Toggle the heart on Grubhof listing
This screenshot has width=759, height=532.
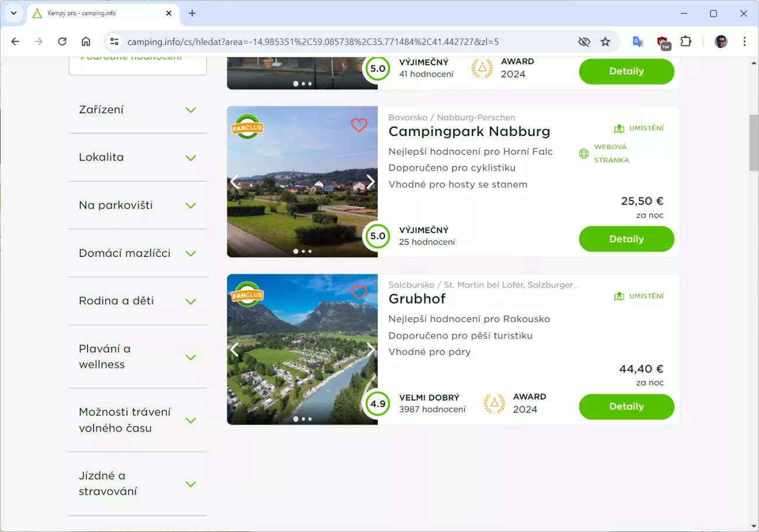(358, 292)
